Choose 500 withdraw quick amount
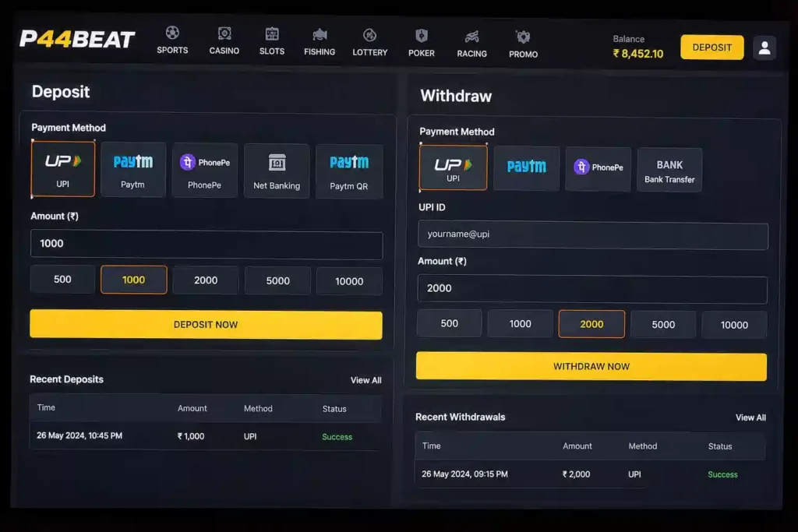The image size is (798, 532). [450, 323]
